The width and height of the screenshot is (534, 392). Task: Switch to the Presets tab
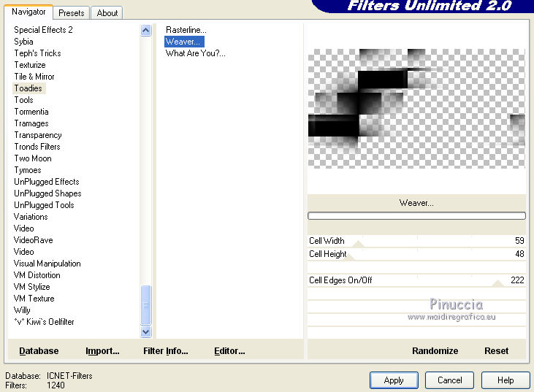coord(71,13)
